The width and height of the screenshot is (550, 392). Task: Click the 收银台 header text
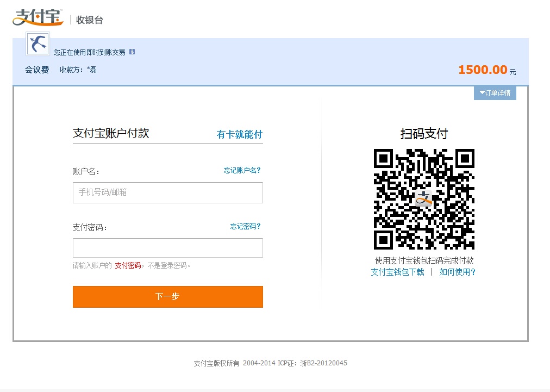coord(90,20)
